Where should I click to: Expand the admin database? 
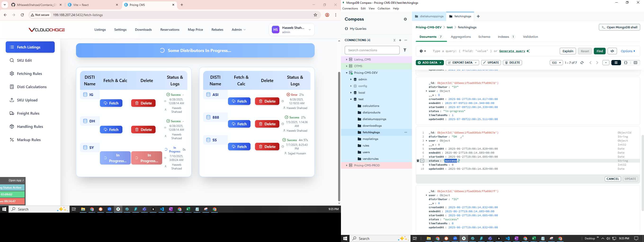click(x=351, y=79)
